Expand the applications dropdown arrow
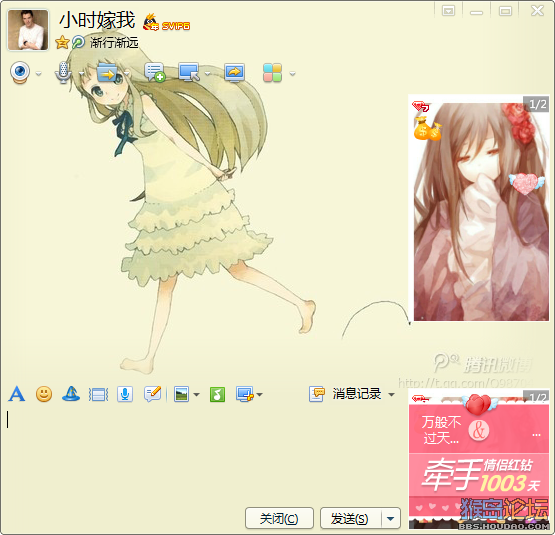 (x=292, y=74)
